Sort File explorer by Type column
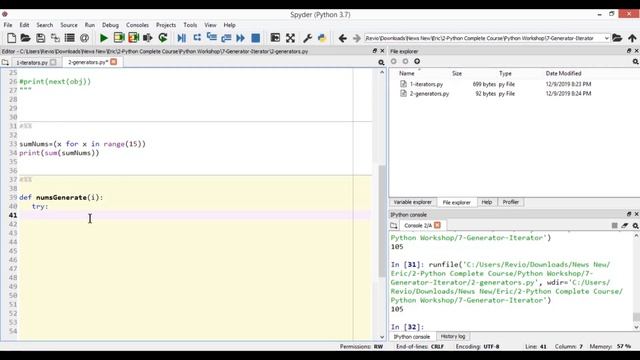The image size is (640, 360). [505, 73]
